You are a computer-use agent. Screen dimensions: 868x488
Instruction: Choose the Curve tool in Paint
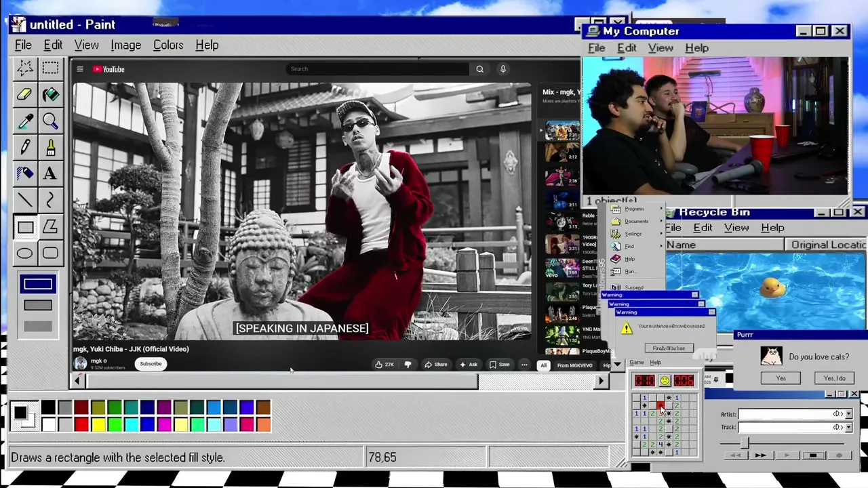[x=50, y=200]
